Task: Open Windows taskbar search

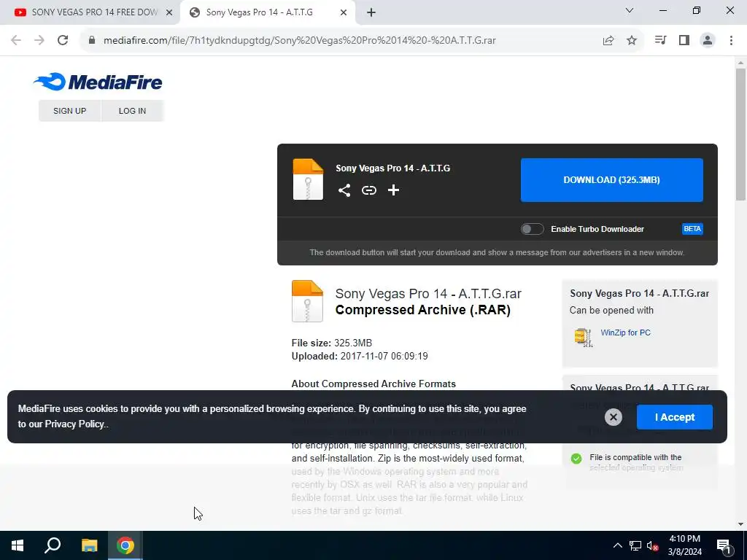Action: click(x=53, y=545)
